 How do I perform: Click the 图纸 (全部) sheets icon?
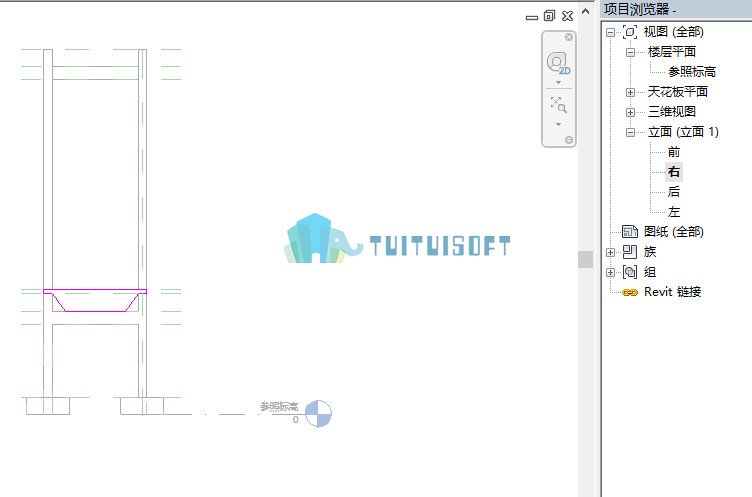(630, 231)
